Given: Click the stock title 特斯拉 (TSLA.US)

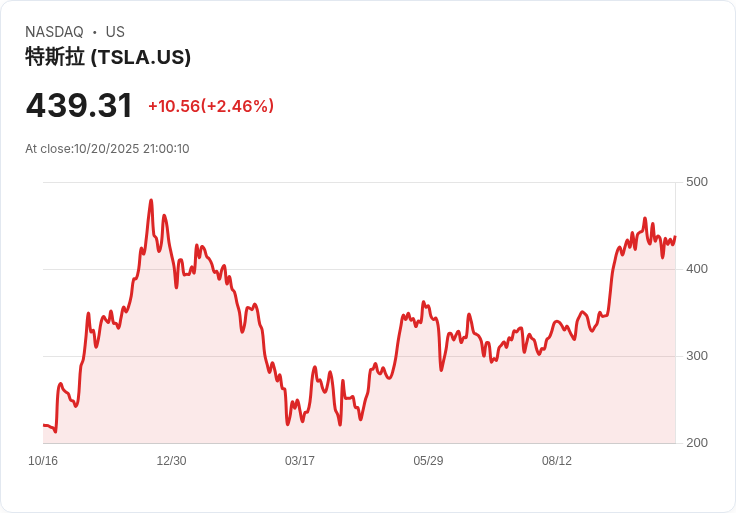Looking at the screenshot, I should (108, 57).
